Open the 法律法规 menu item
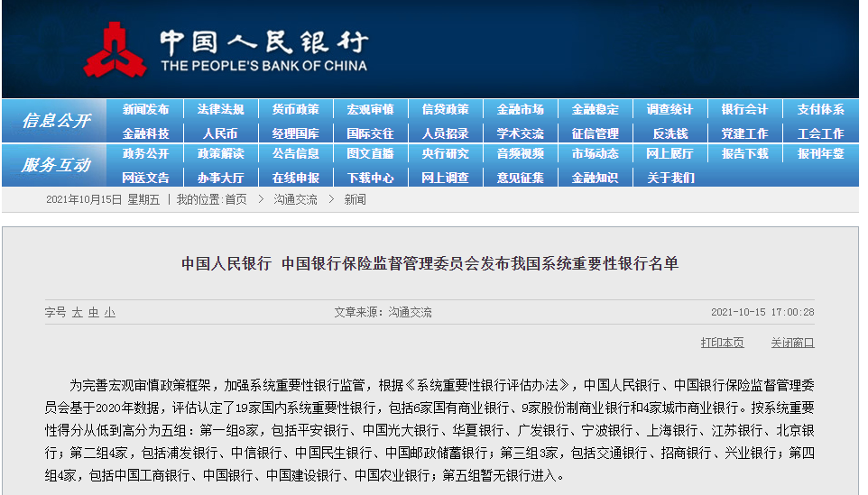The width and height of the screenshot is (868, 495). [x=221, y=109]
